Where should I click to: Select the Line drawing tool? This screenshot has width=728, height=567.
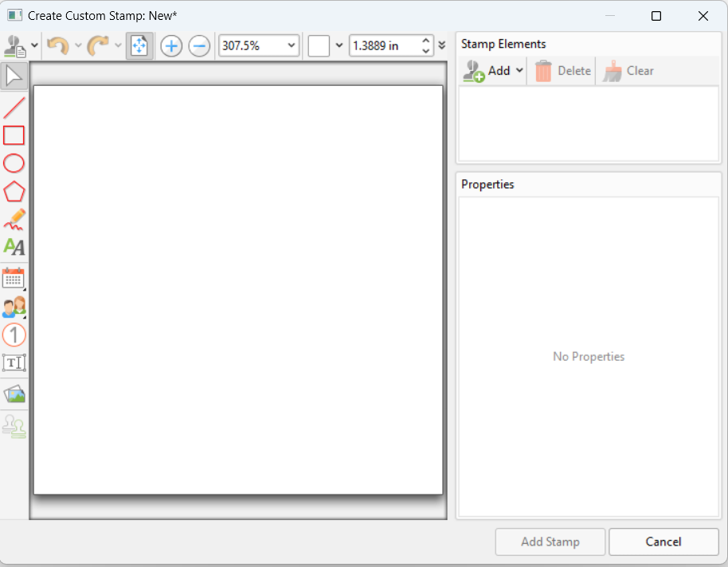(14, 107)
